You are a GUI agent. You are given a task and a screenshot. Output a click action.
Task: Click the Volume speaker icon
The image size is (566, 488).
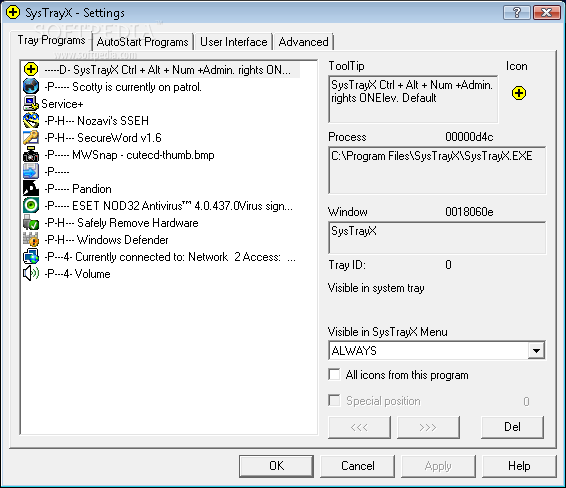tap(31, 274)
